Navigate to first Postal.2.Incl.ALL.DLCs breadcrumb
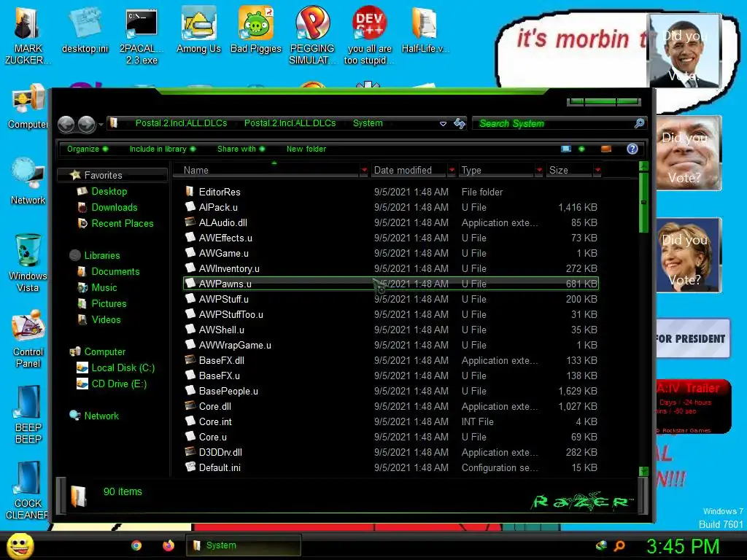Screen dimensions: 747x560 (181, 123)
